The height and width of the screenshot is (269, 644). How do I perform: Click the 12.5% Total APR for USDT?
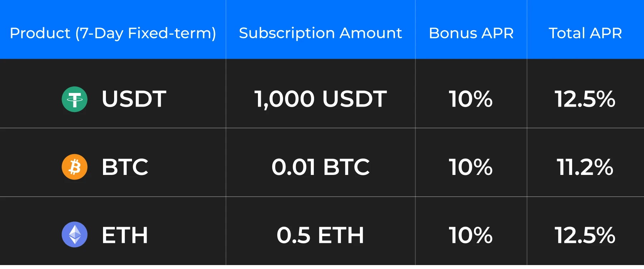pos(585,99)
